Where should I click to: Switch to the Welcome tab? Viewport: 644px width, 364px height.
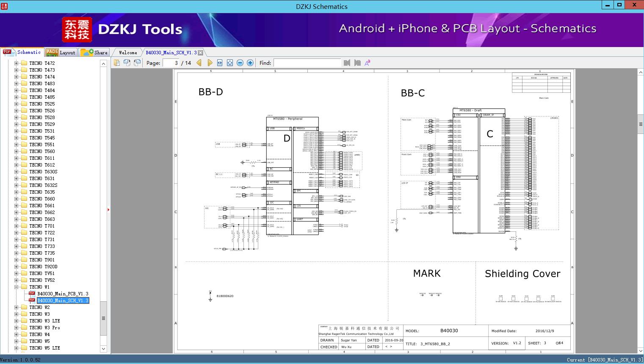coord(128,53)
